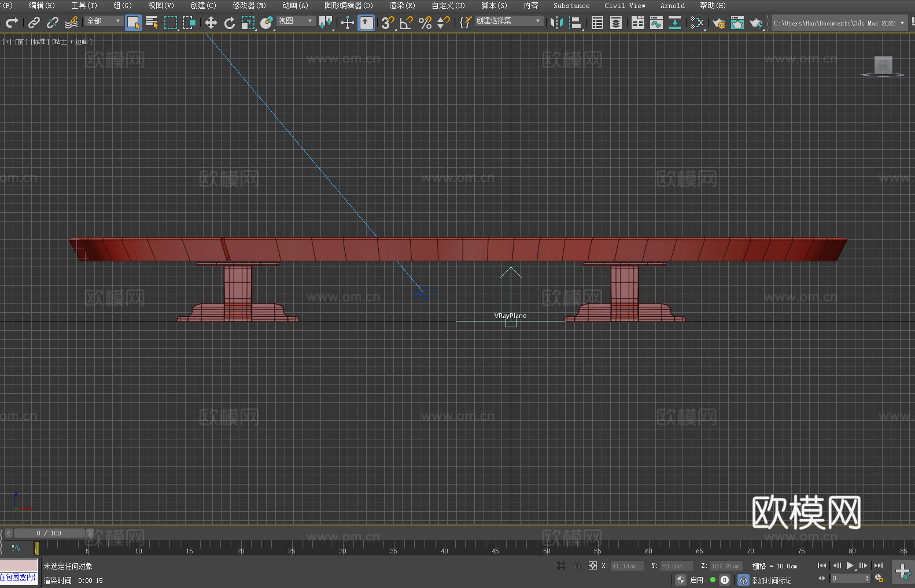The image size is (915, 588).
Task: Open the [粘土 + 边面] display menu
Action: click(72, 42)
